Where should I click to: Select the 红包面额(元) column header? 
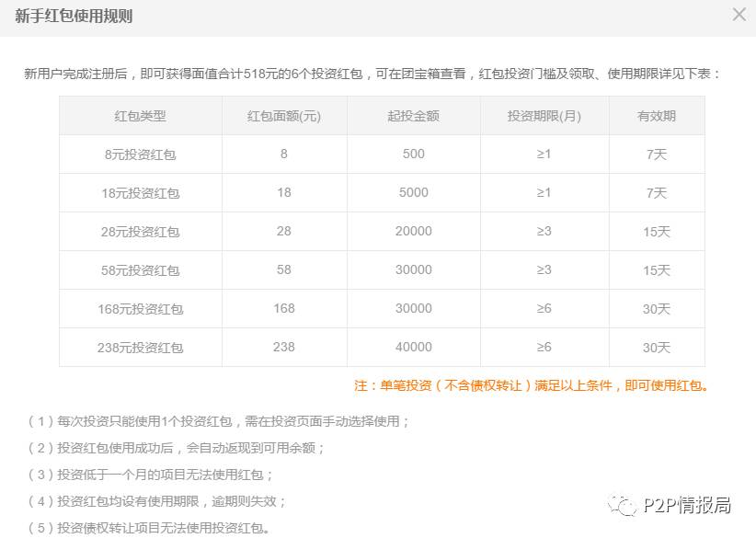(x=284, y=116)
